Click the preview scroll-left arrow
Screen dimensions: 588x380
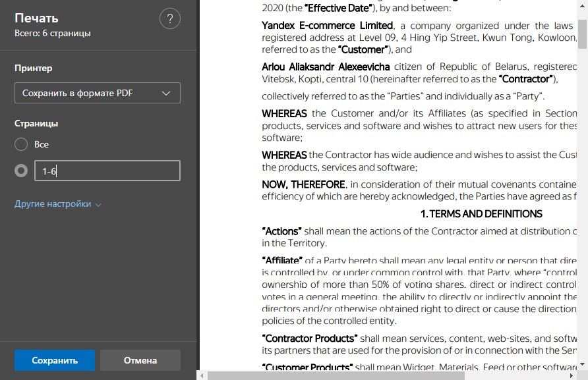click(x=202, y=375)
